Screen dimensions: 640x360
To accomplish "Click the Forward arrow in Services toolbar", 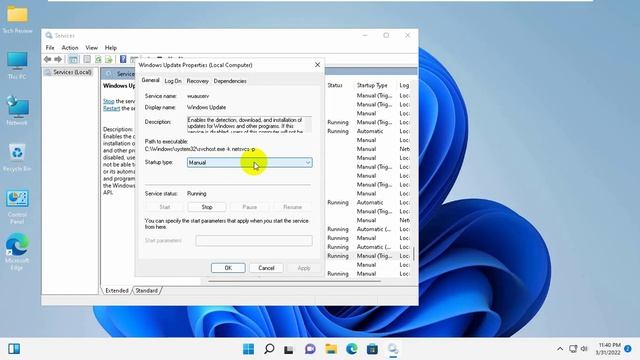I will 58,60.
